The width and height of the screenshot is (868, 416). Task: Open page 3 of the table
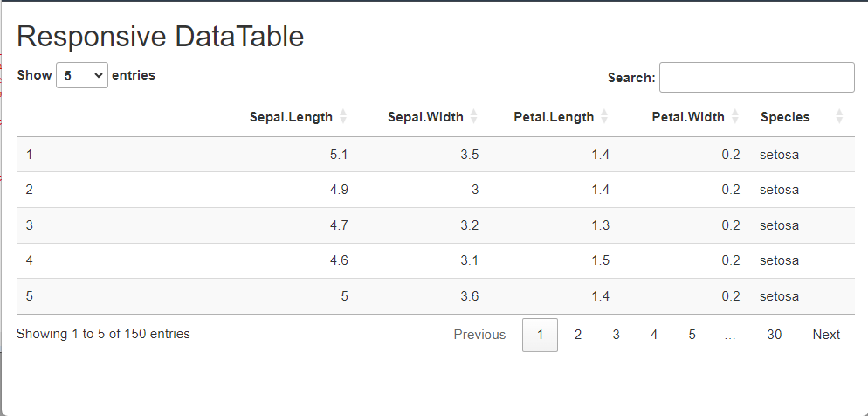[x=616, y=335]
